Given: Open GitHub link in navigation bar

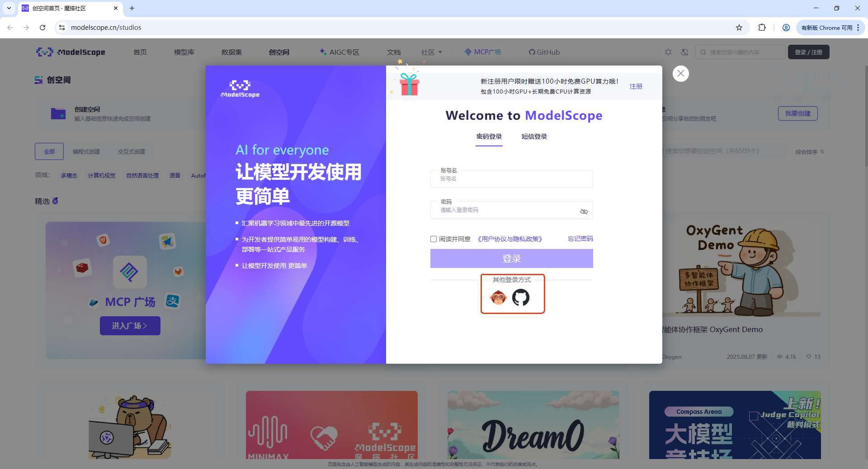Looking at the screenshot, I should coord(544,52).
